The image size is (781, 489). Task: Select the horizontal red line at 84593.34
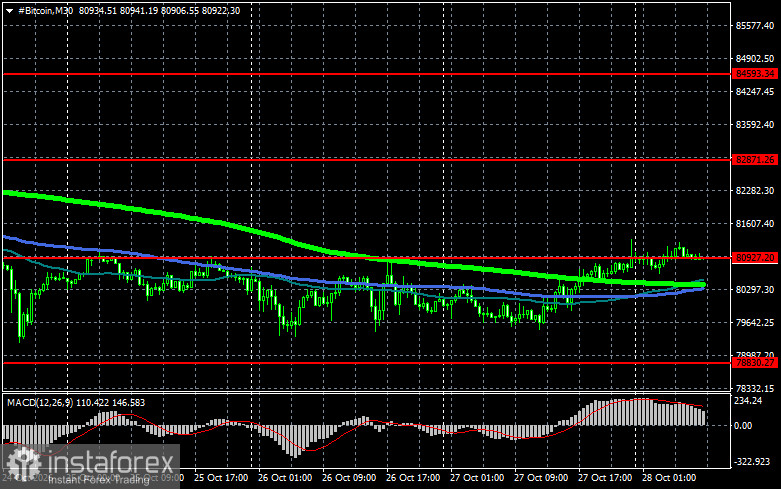[368, 74]
